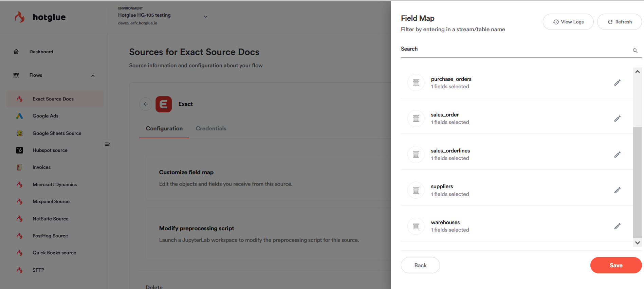Collapse the sidebar with the menu toggle icon
644x289 pixels.
point(107,144)
